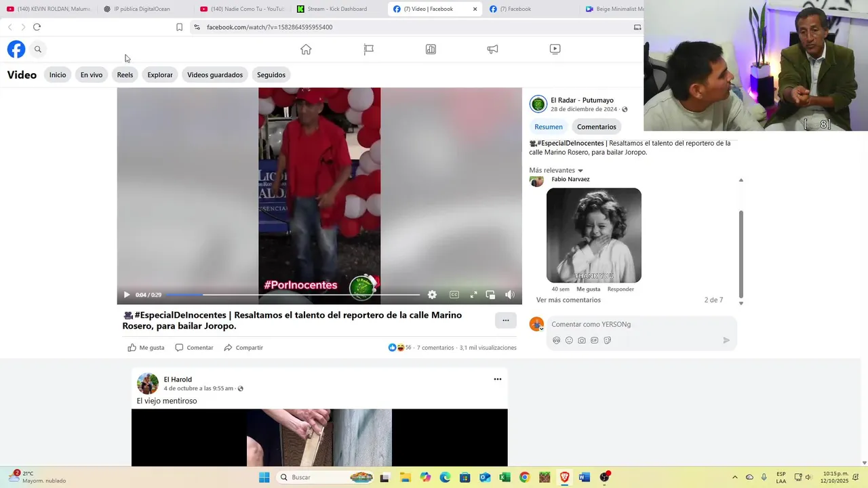Switch to IP pública DigitalOcean tab
The height and width of the screenshot is (488, 868).
coord(142,9)
